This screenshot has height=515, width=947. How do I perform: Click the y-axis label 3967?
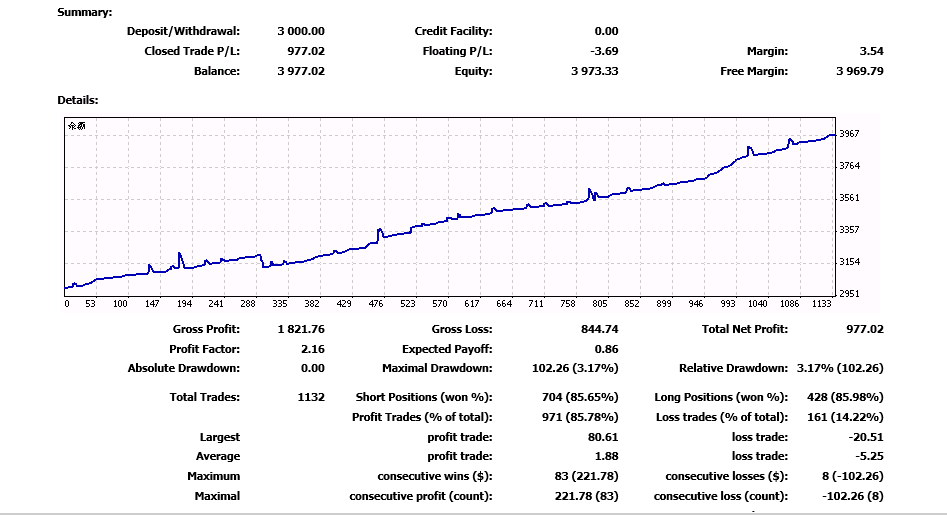[849, 134]
